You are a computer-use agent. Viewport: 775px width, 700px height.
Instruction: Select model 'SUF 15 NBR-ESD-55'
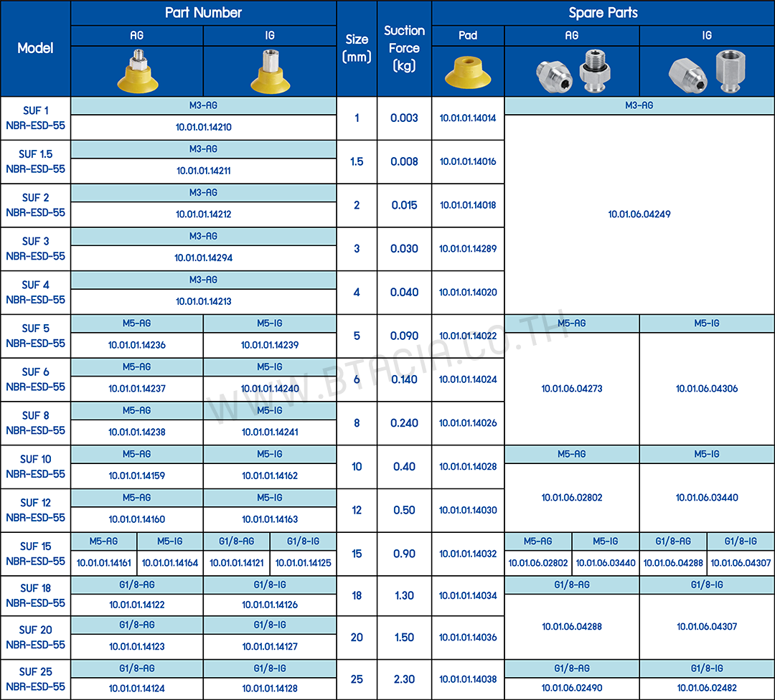coord(36,554)
